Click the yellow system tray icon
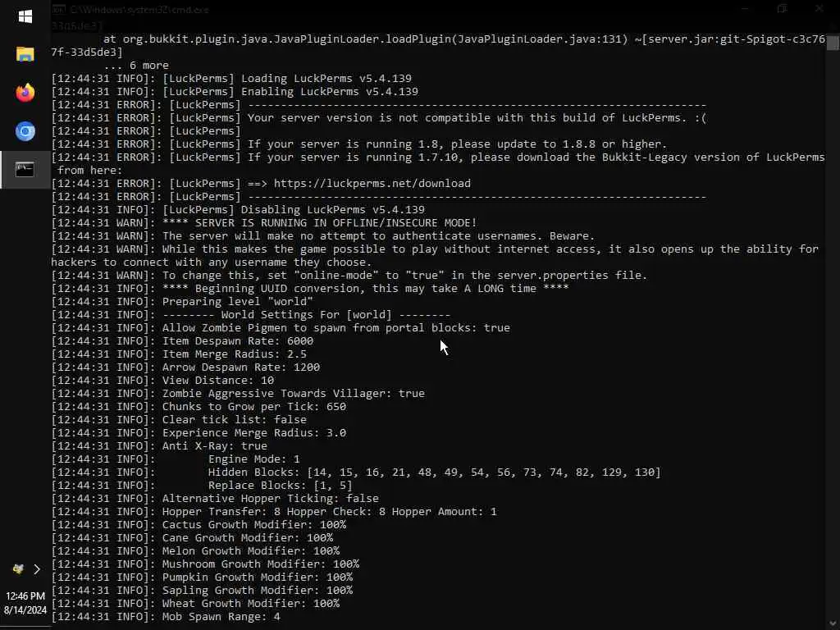840x630 pixels. pyautogui.click(x=17, y=568)
